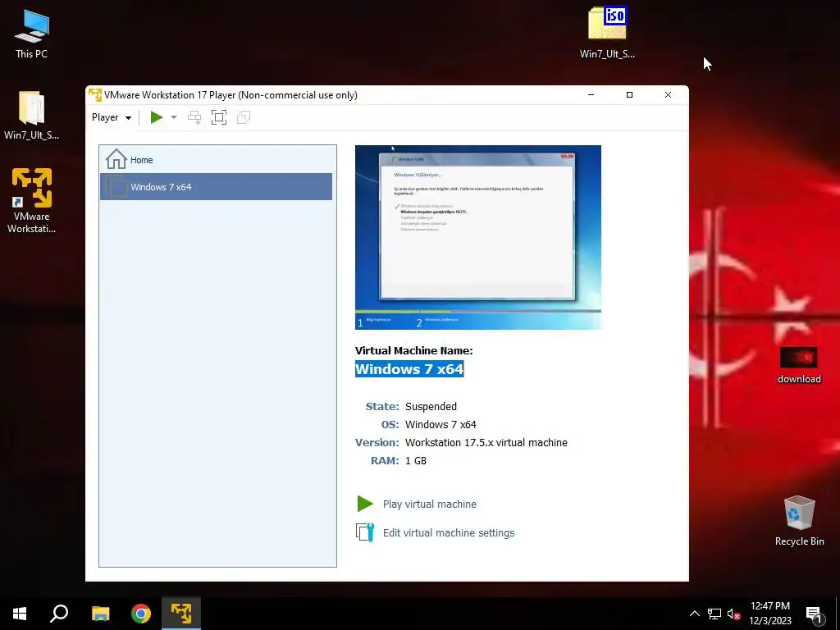Maximize the VMware Player window
Viewport: 840px width, 630px height.
[x=629, y=95]
